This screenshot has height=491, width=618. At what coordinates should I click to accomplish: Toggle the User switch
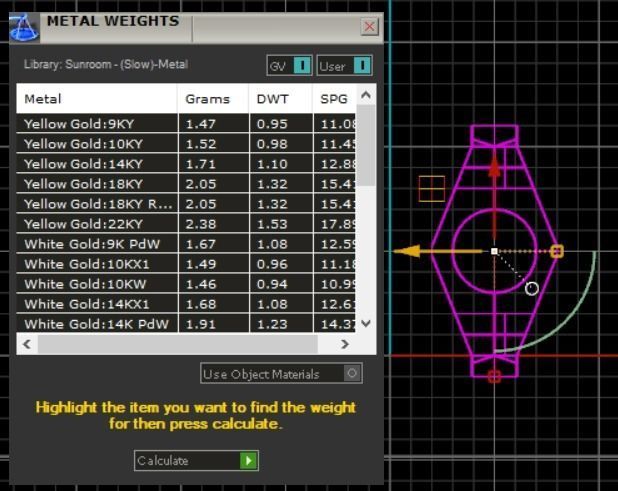[345, 65]
